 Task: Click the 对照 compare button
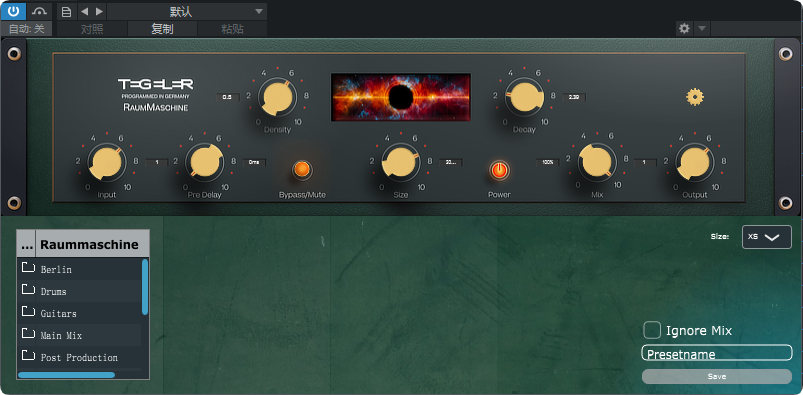click(92, 29)
